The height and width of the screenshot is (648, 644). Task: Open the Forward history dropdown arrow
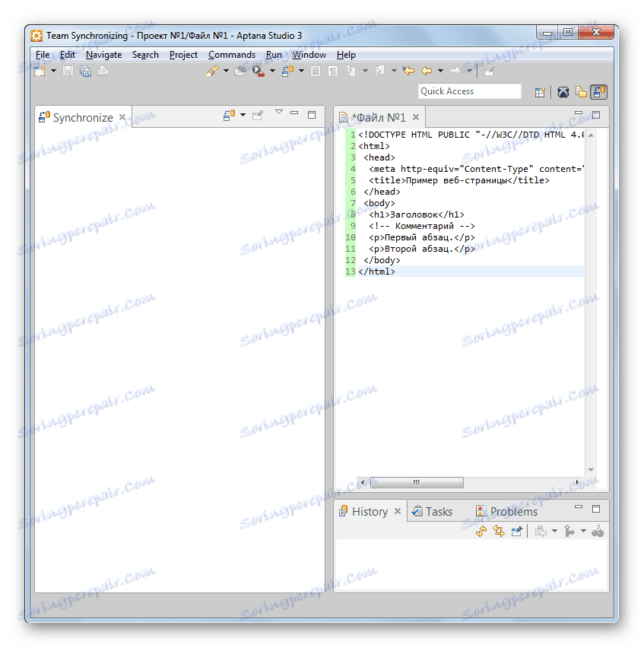[470, 71]
